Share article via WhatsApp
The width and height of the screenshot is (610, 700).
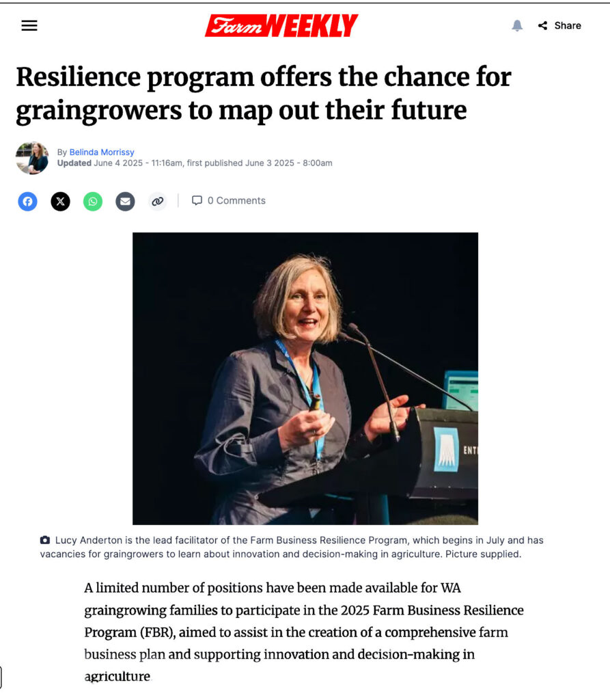93,202
